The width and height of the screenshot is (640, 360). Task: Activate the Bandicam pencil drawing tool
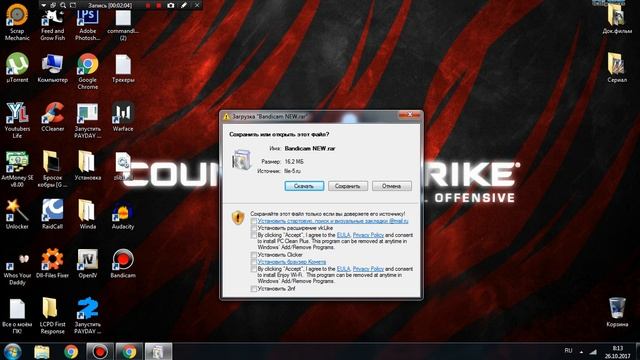tap(184, 5)
